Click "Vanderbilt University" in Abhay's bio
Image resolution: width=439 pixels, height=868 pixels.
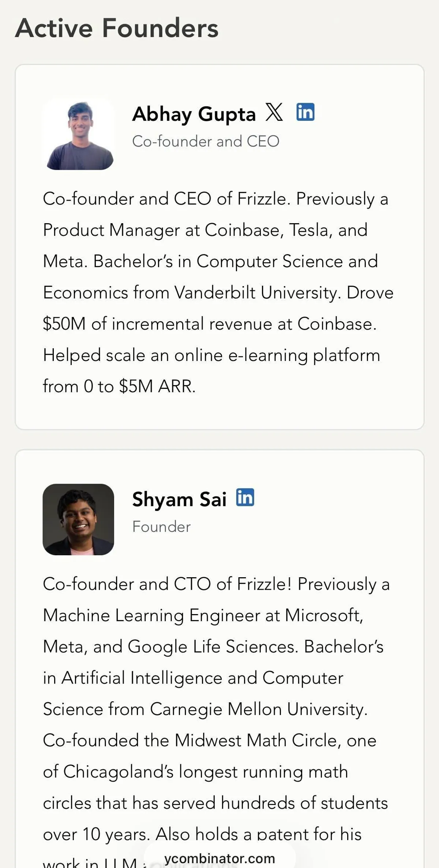(257, 293)
